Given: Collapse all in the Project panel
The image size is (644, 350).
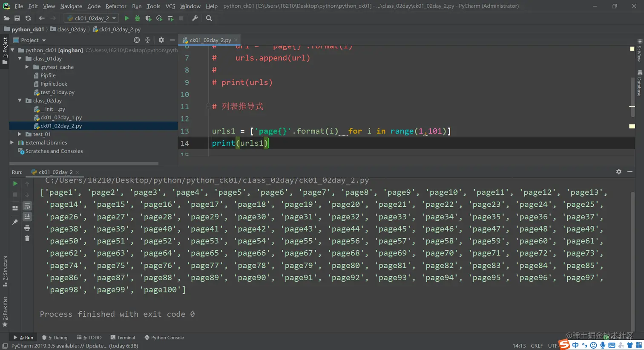Looking at the screenshot, I should [148, 40].
